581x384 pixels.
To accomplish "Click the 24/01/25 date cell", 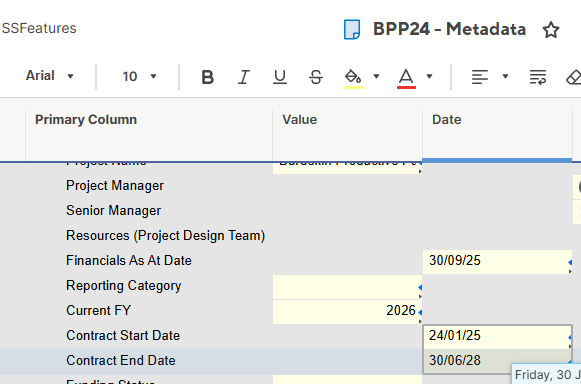I will coord(497,337).
